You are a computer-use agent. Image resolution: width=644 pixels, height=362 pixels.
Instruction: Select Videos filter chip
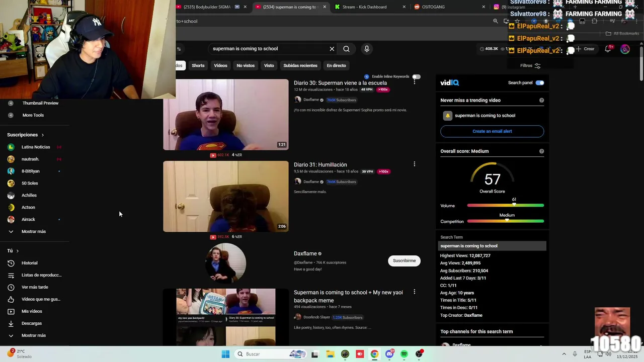click(220, 65)
